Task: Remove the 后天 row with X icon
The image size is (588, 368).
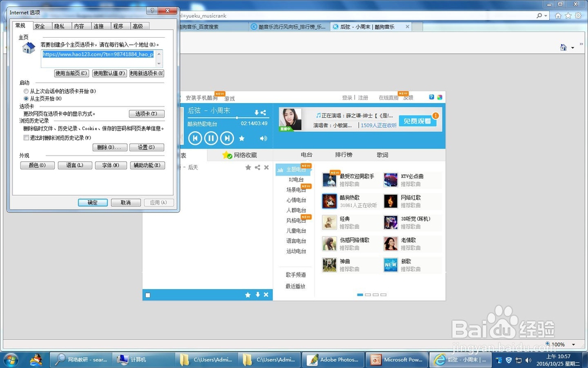Action: 266,167
